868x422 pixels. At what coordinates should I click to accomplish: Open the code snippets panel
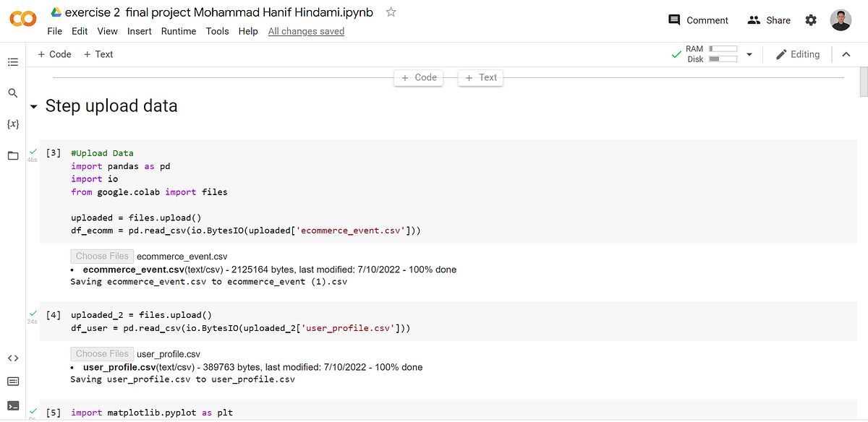(x=13, y=358)
